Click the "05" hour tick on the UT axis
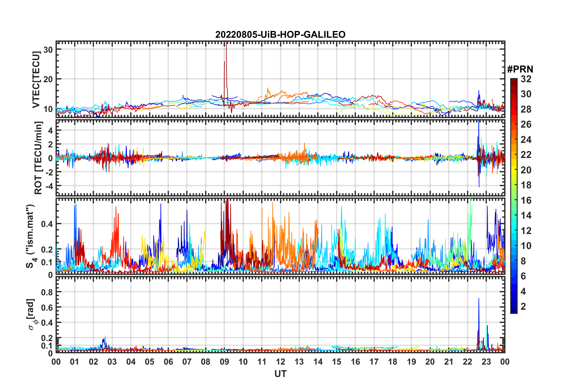The height and width of the screenshot is (392, 561). (150, 362)
